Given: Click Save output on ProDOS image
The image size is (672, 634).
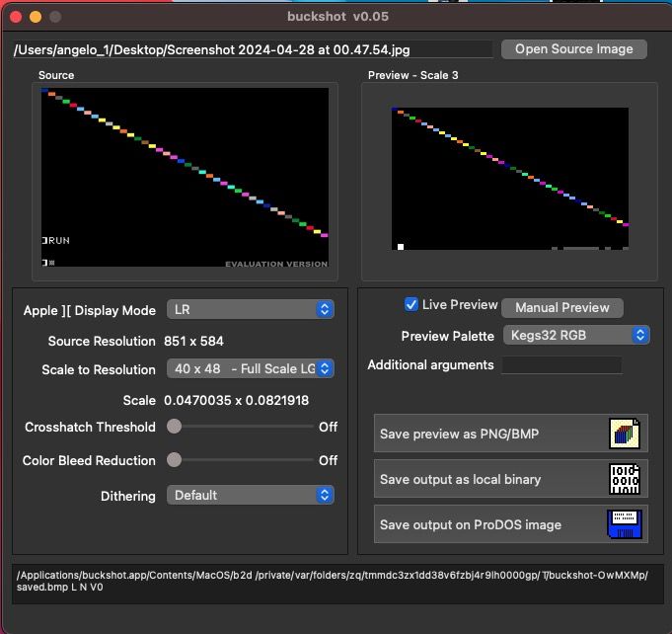Looking at the screenshot, I should click(511, 524).
